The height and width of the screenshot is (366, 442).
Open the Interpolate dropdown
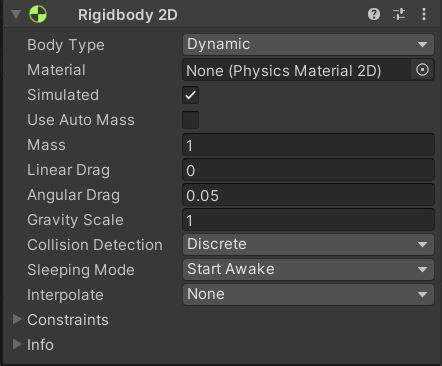point(308,294)
